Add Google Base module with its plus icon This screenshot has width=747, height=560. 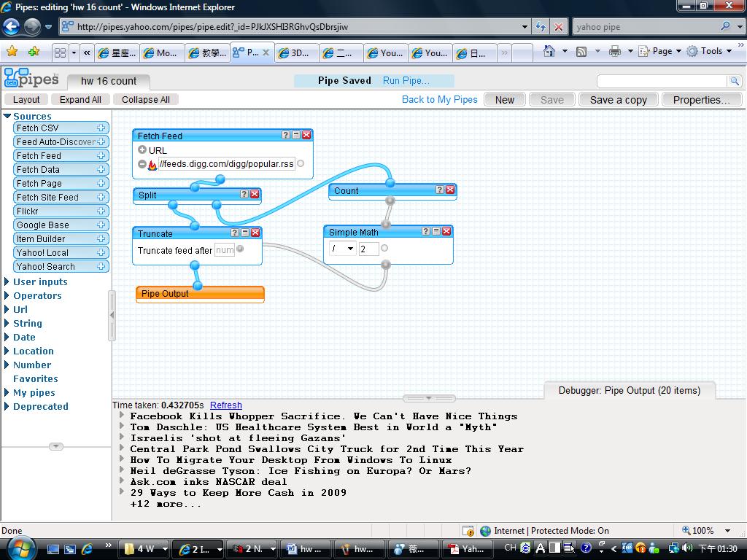tap(101, 225)
